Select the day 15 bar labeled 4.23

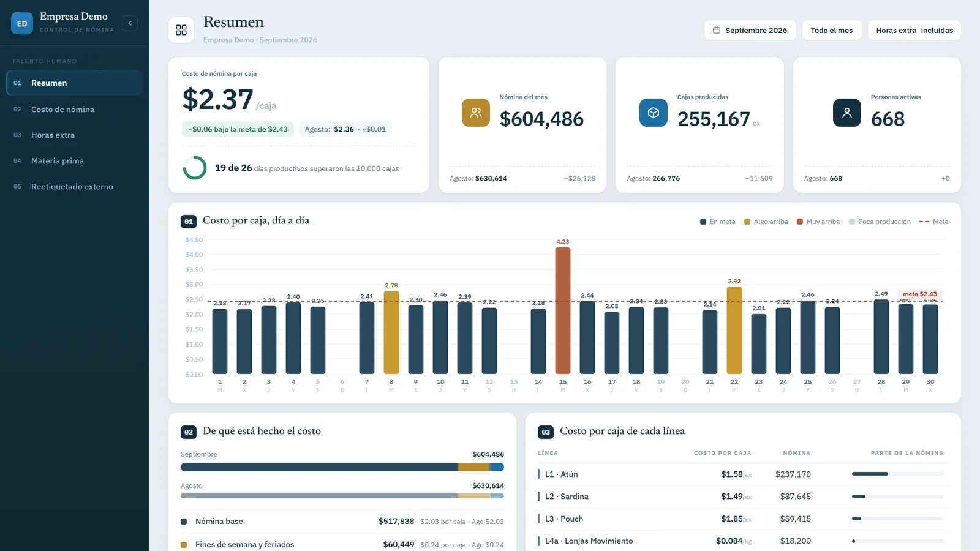[563, 310]
